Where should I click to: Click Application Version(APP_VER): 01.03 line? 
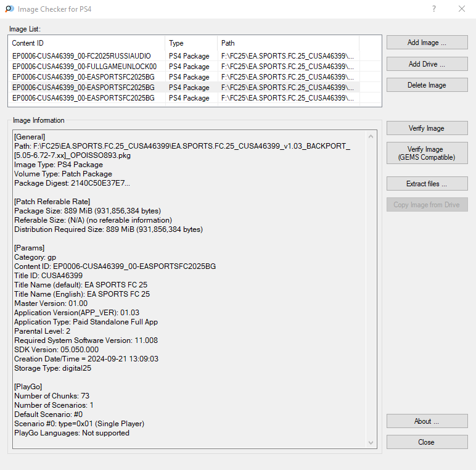point(77,313)
